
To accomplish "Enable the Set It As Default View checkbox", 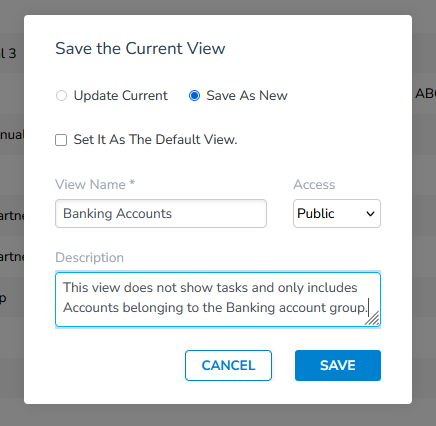I will coord(61,140).
